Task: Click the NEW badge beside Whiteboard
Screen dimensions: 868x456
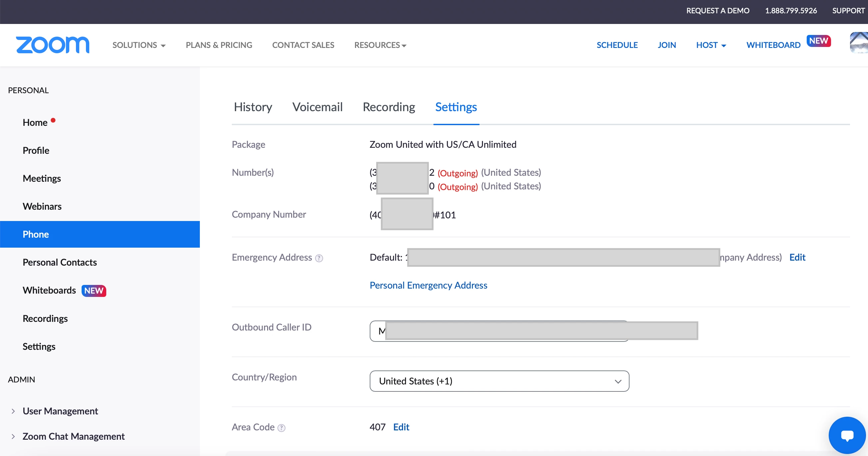Action: point(818,41)
